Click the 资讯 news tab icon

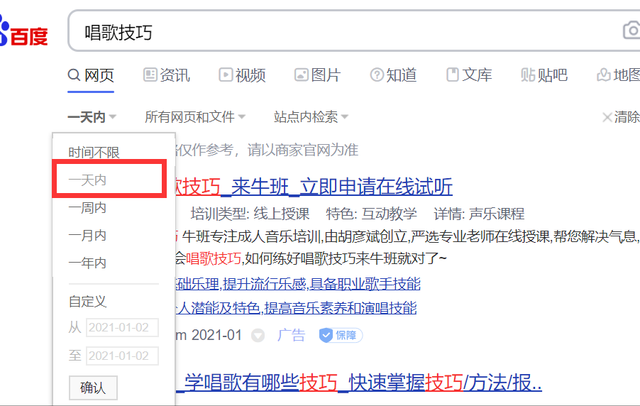pos(151,75)
